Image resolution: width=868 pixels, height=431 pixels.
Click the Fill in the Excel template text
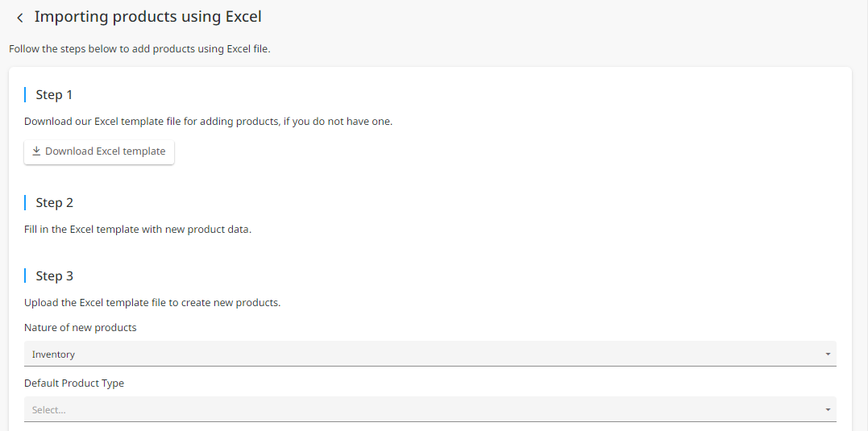[x=138, y=229]
